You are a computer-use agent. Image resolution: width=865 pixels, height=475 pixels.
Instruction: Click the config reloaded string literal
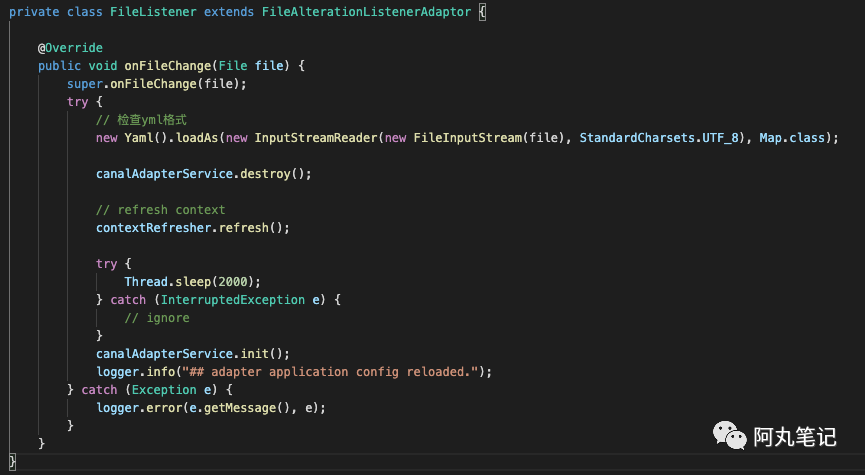[330, 372]
